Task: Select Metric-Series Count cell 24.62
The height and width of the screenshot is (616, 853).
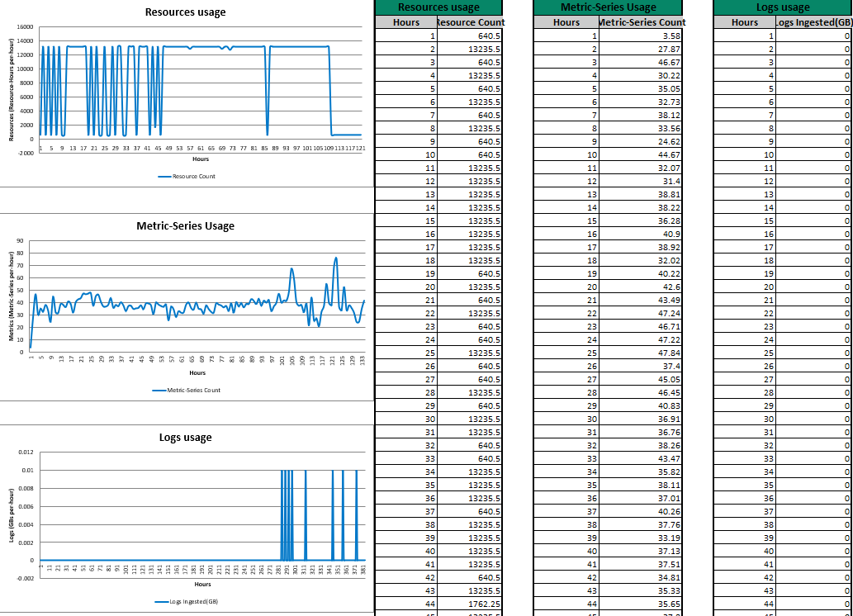Action: pyautogui.click(x=640, y=141)
